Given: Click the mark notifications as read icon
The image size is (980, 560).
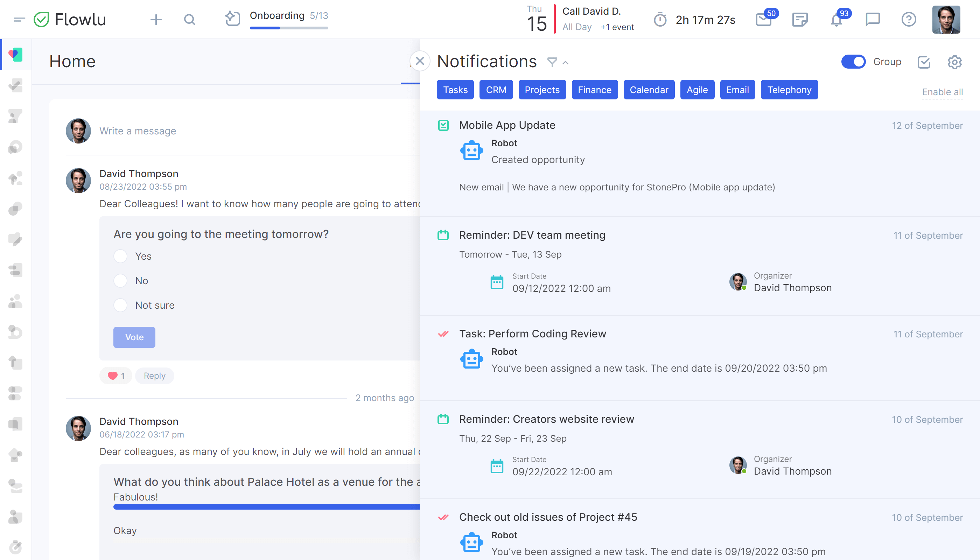Looking at the screenshot, I should 924,61.
